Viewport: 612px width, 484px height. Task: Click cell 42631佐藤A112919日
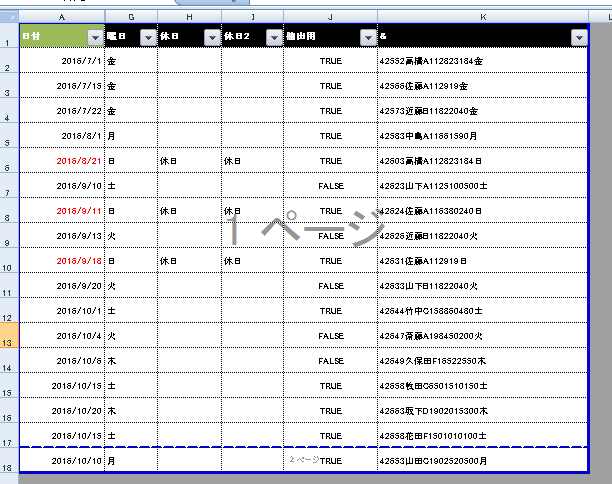tap(483, 260)
